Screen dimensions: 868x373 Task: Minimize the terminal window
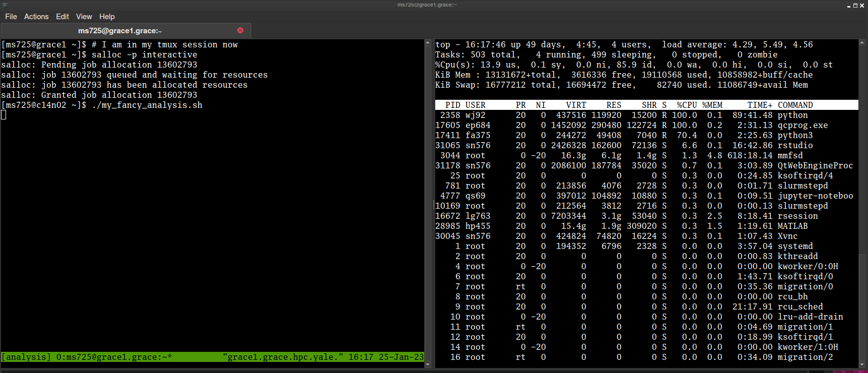pyautogui.click(x=849, y=6)
